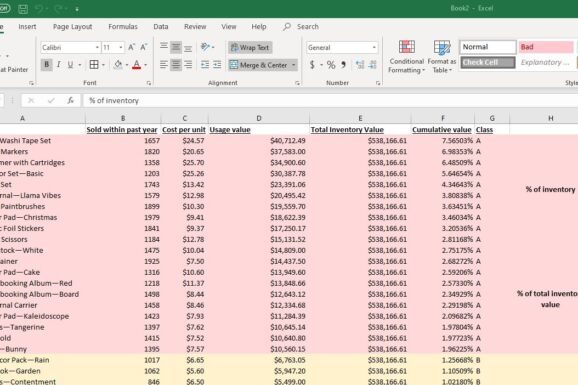Open the Formulas ribbon tab
The image size is (578, 385).
point(123,27)
